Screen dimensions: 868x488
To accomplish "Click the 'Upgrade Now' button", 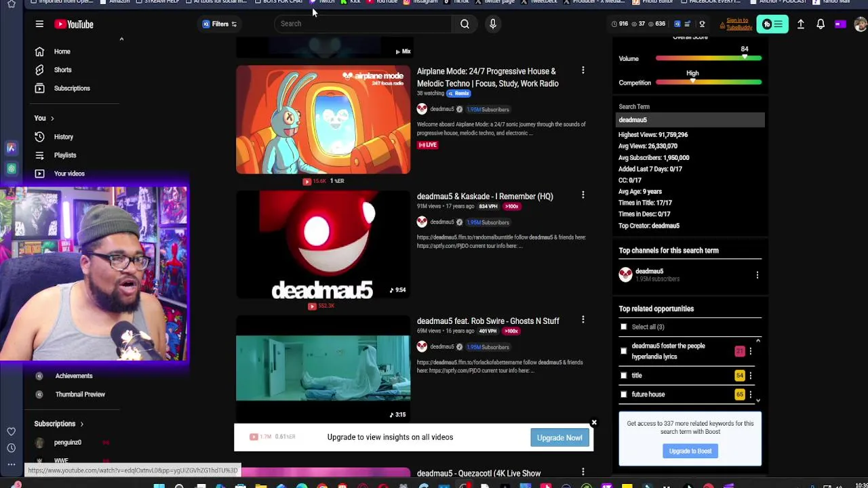I will (559, 438).
